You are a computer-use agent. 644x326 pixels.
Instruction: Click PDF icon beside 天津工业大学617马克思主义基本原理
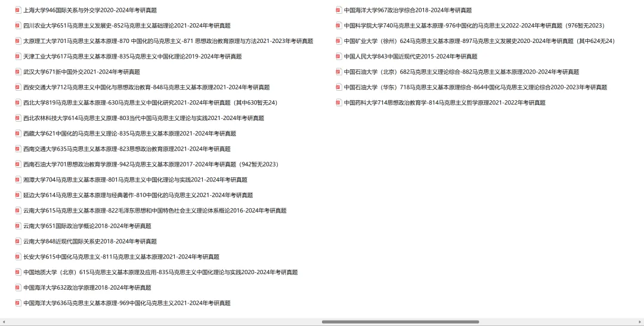[18, 56]
